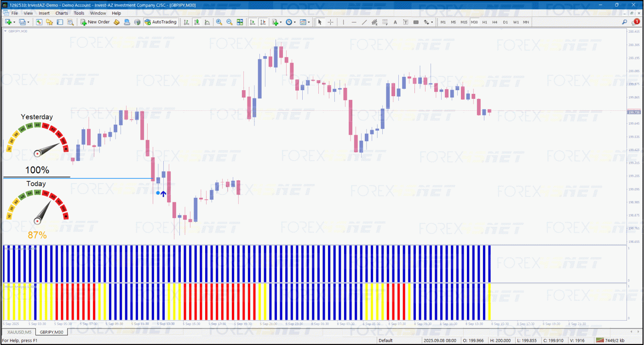Pick the trendline drawing tool
The height and width of the screenshot is (345, 644).
[364, 22]
